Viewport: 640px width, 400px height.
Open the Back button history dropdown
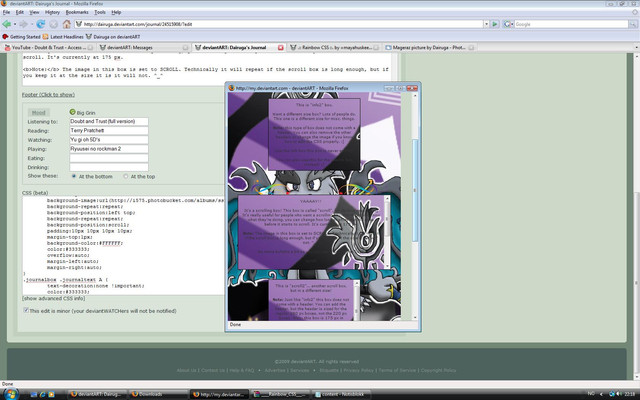[15, 24]
